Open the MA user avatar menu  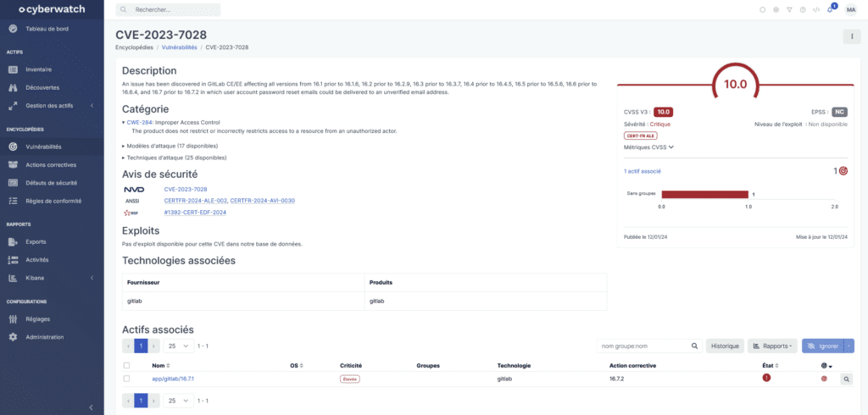[x=851, y=9]
